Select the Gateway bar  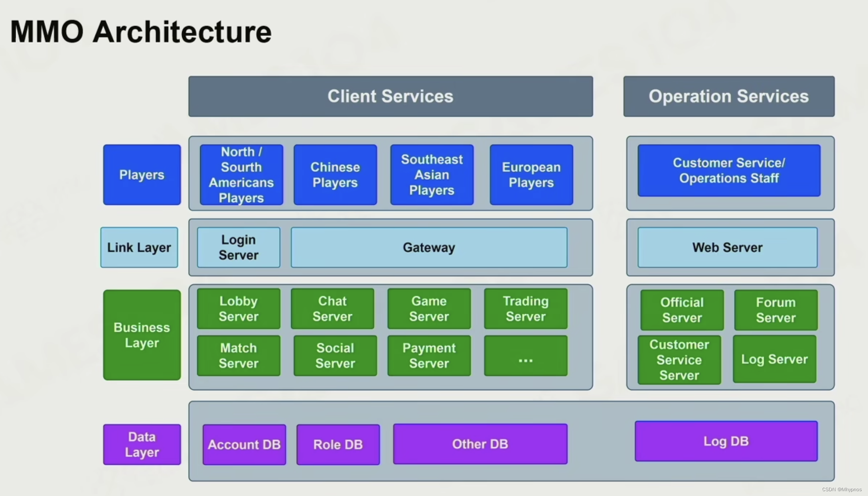[x=429, y=247]
